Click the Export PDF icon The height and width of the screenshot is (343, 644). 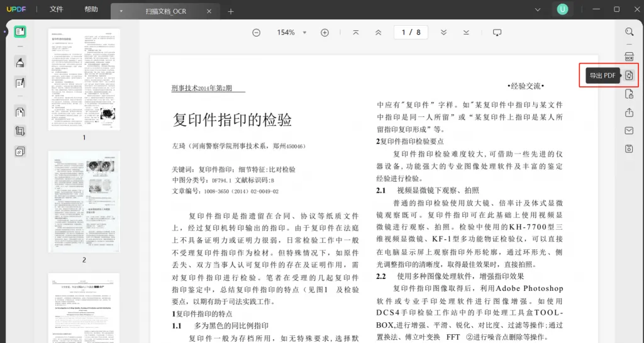(x=629, y=75)
